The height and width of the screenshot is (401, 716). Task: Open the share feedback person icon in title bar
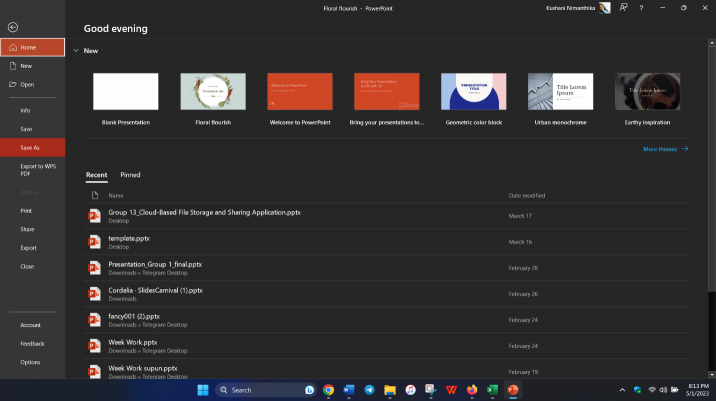pyautogui.click(x=623, y=8)
